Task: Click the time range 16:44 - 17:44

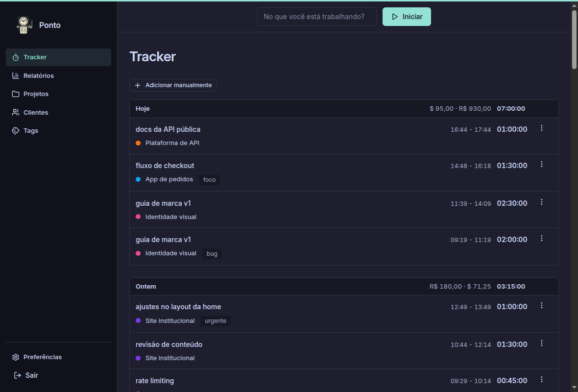Action: tap(471, 129)
